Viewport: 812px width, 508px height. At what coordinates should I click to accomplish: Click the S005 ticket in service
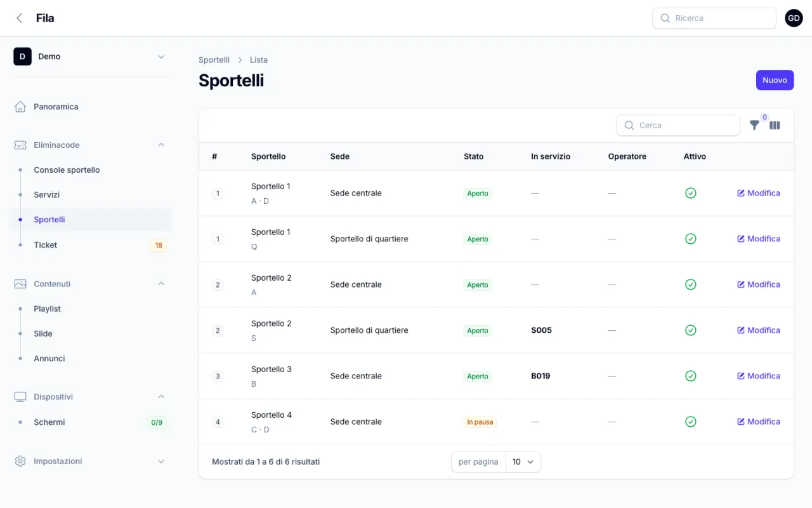(x=541, y=330)
